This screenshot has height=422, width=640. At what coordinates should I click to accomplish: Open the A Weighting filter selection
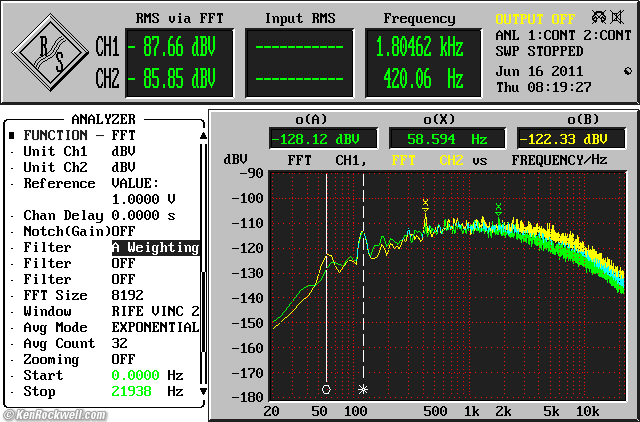[x=154, y=247]
